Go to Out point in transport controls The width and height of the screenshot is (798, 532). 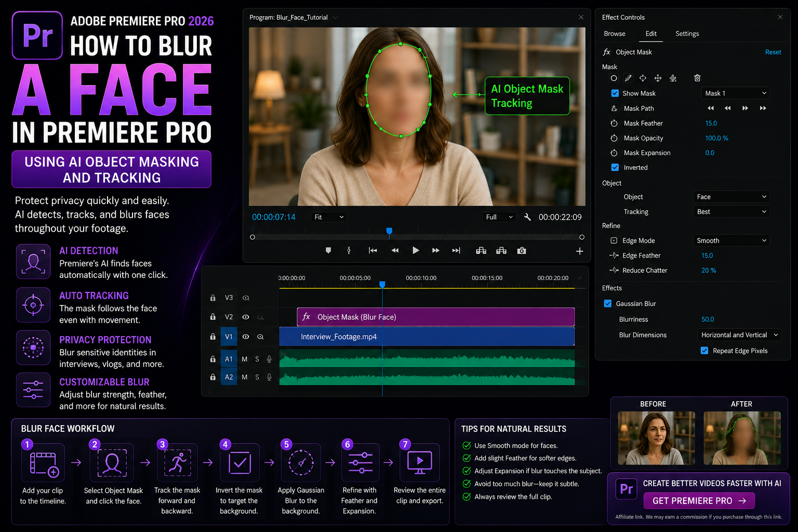(456, 250)
